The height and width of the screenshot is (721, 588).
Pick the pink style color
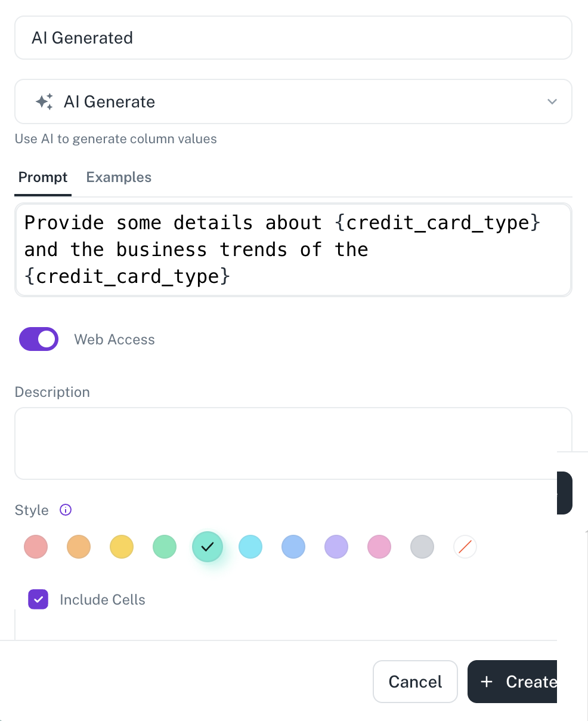pos(379,547)
